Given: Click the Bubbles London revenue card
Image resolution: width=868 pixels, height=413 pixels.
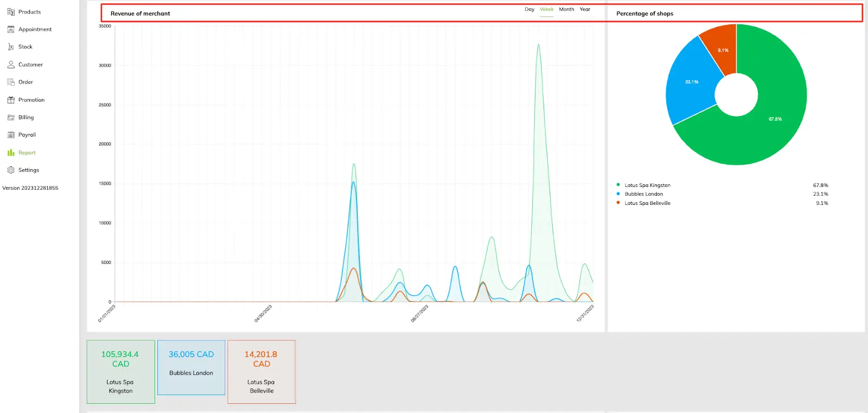Looking at the screenshot, I should [191, 367].
